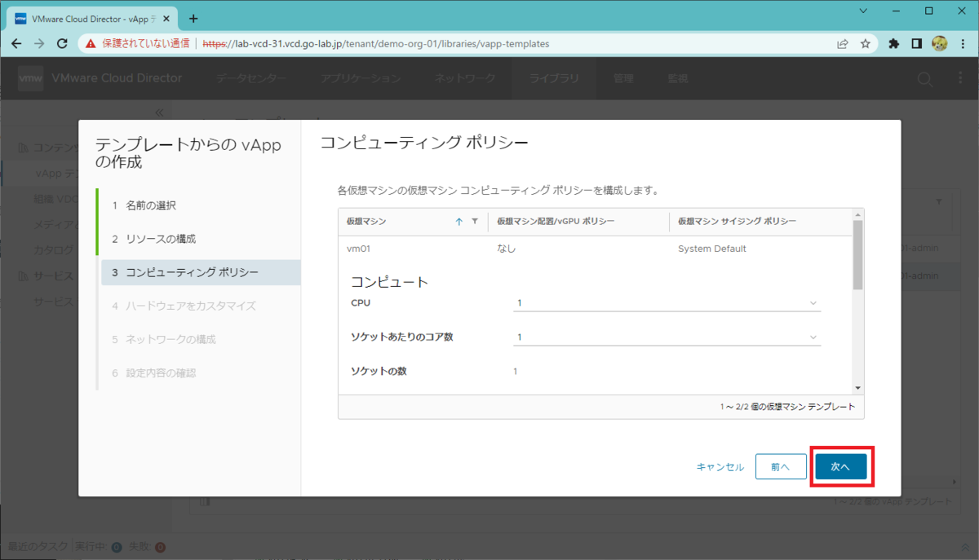Click the サービス sidebar section
This screenshot has width=979, height=560.
tap(46, 276)
